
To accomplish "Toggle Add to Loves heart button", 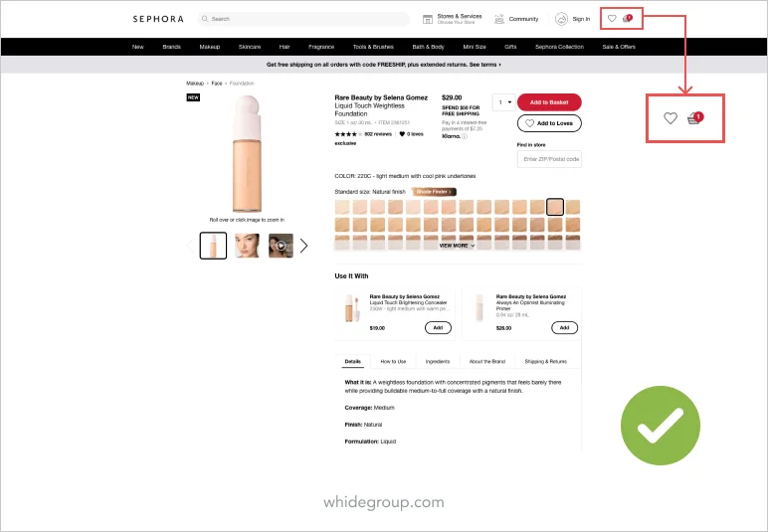I will [549, 123].
